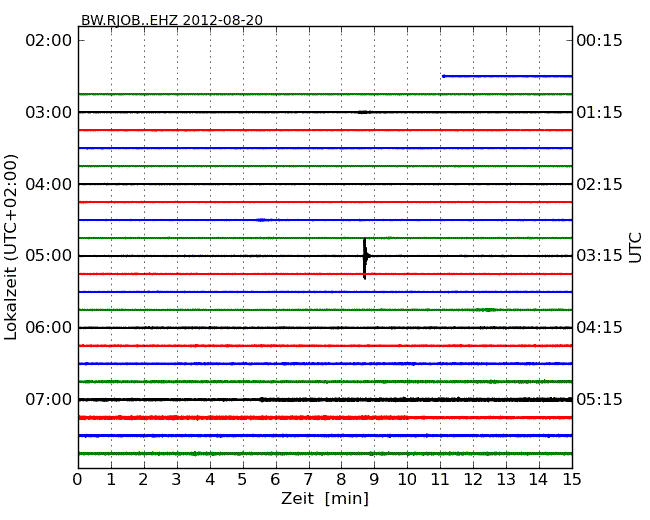Viewport: 650px width, 520px height.
Task: Click the 10 minute tick label
Action: click(407, 480)
